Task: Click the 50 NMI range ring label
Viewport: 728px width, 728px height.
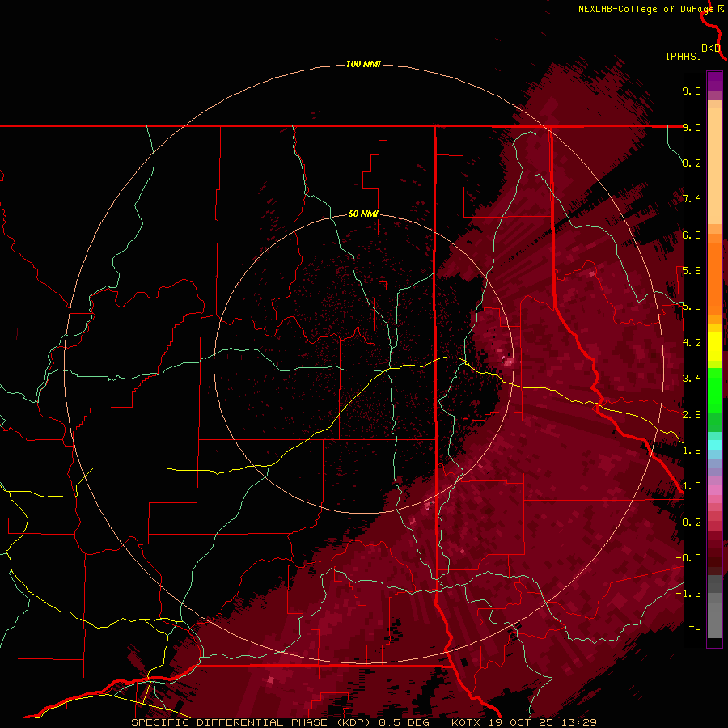Action: 363,214
